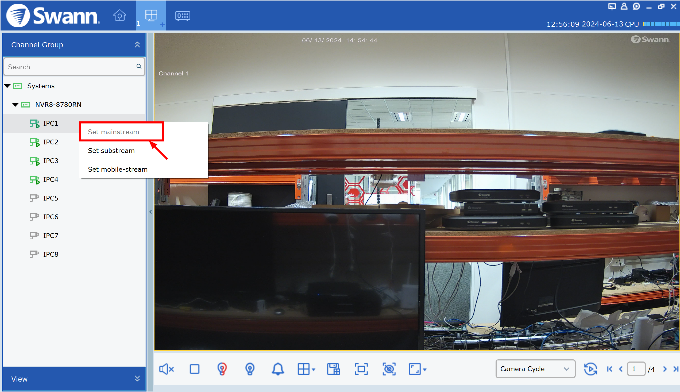This screenshot has width=680, height=392.
Task: Click the bell alarm icon
Action: point(278,369)
